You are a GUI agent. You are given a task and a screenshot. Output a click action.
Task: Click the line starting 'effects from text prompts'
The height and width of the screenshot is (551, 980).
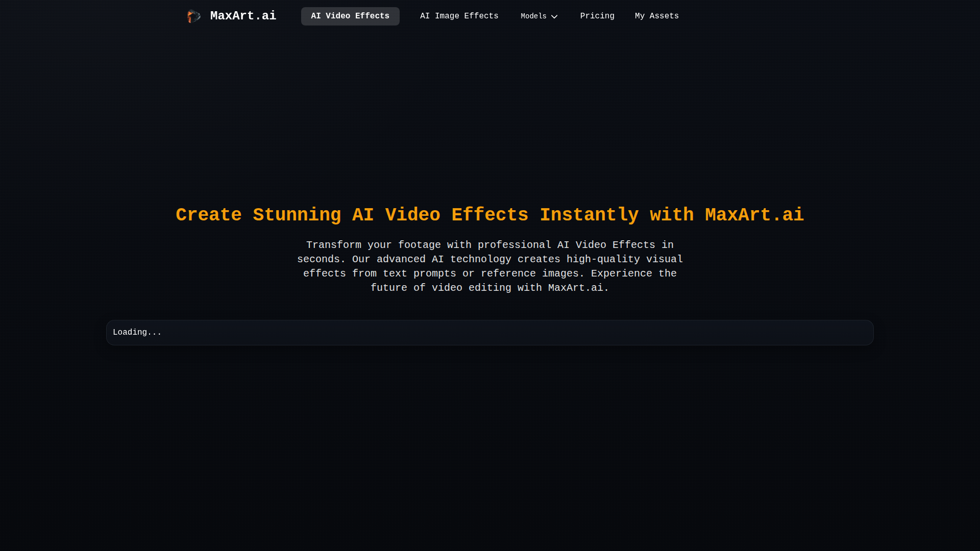489,274
